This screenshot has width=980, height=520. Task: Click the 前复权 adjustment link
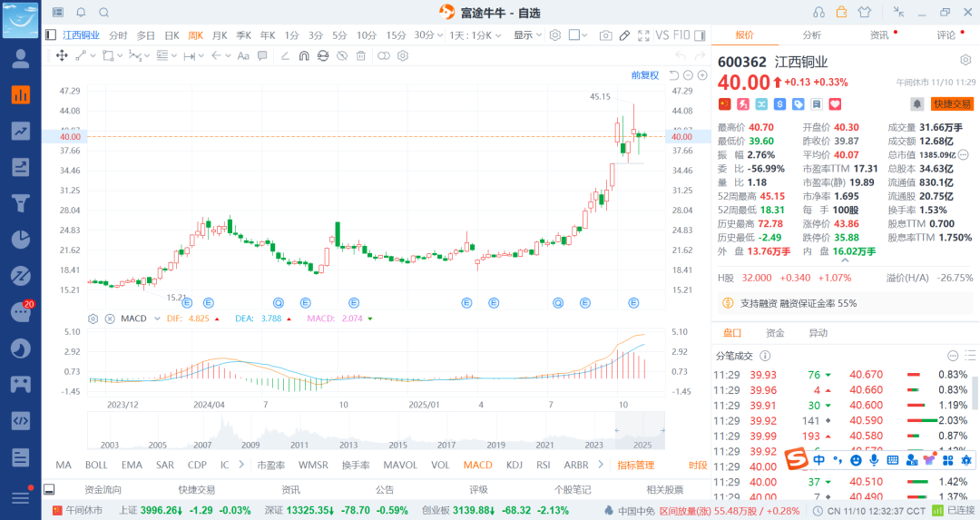(x=645, y=75)
